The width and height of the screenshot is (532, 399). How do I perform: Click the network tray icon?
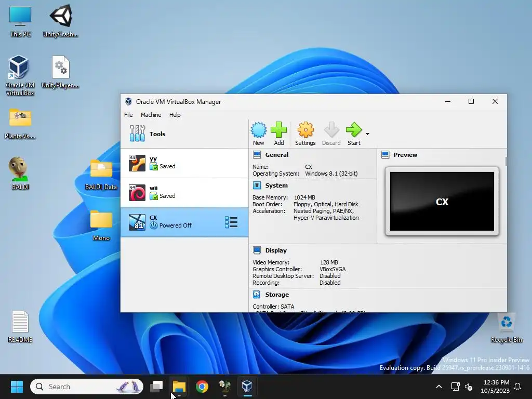tap(455, 387)
